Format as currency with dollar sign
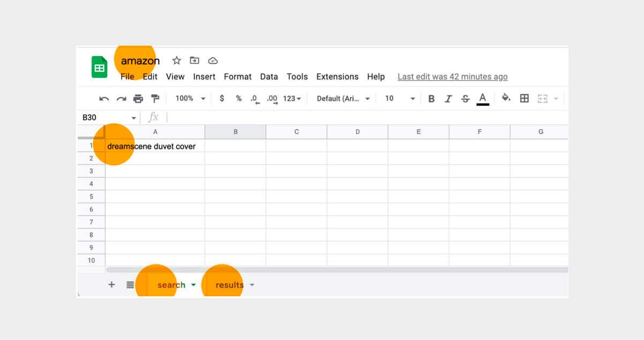This screenshot has height=340, width=644. click(222, 99)
